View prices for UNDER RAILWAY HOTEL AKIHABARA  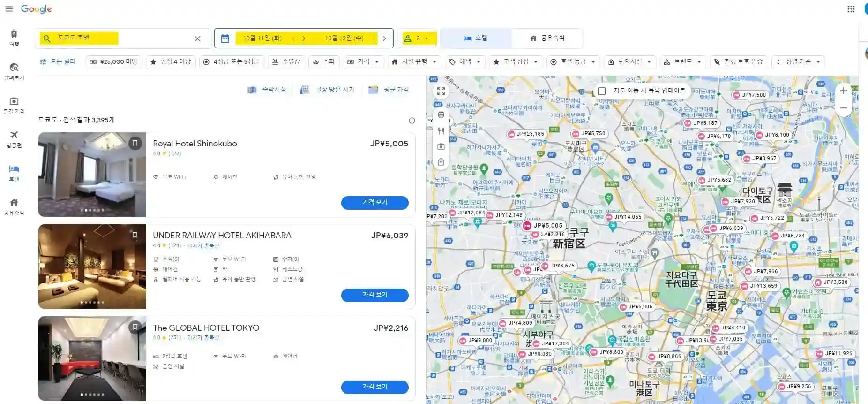(375, 295)
